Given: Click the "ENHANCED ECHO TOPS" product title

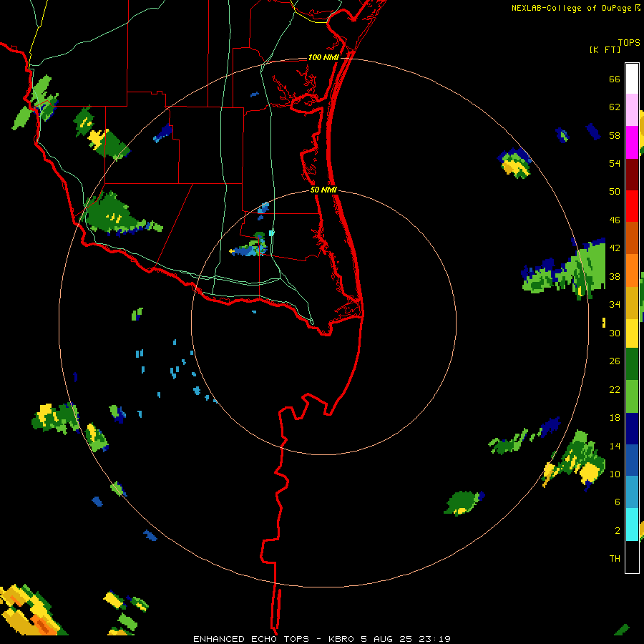Looking at the screenshot, I should [251, 639].
